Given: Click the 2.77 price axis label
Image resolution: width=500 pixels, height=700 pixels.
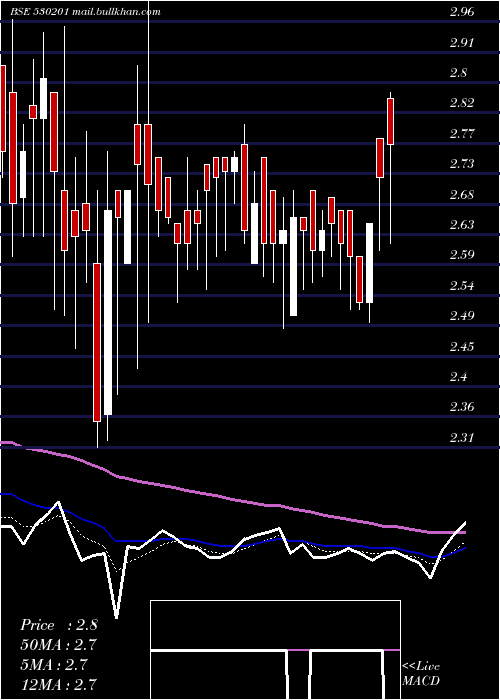Looking at the screenshot, I should click(x=462, y=133).
